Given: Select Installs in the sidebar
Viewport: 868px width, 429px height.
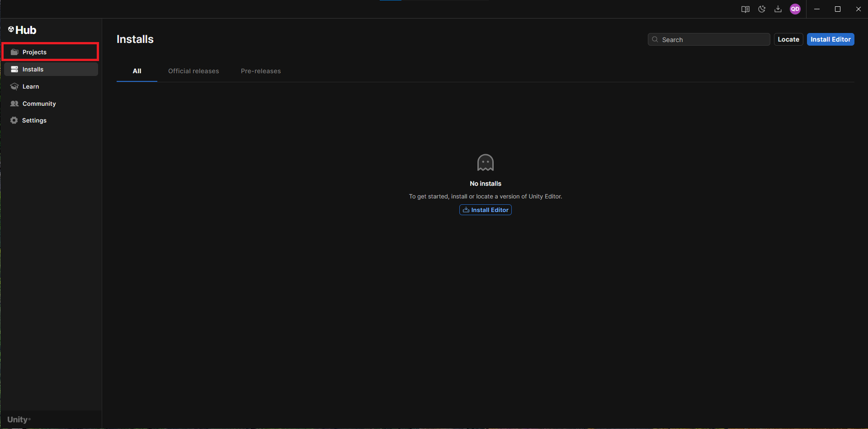Looking at the screenshot, I should click(33, 69).
